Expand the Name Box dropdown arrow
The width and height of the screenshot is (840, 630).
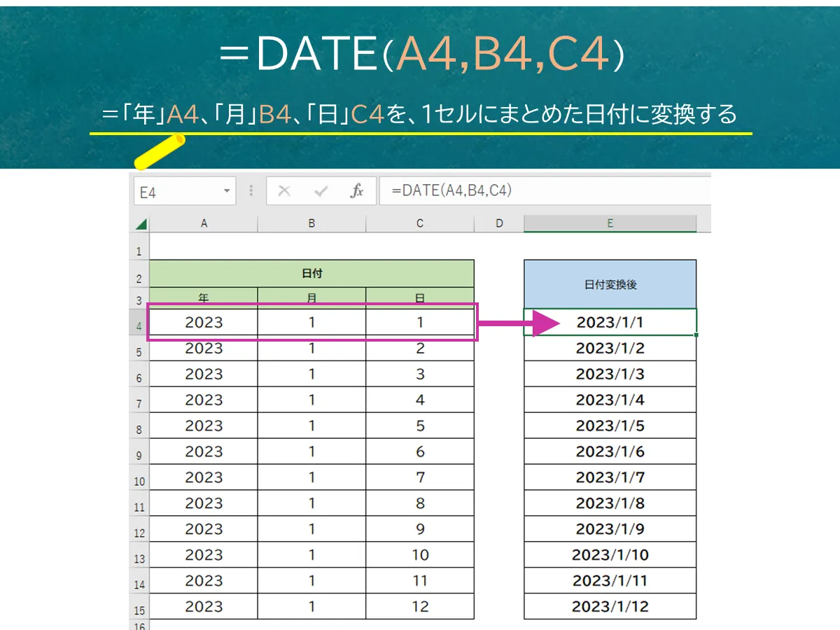(227, 191)
